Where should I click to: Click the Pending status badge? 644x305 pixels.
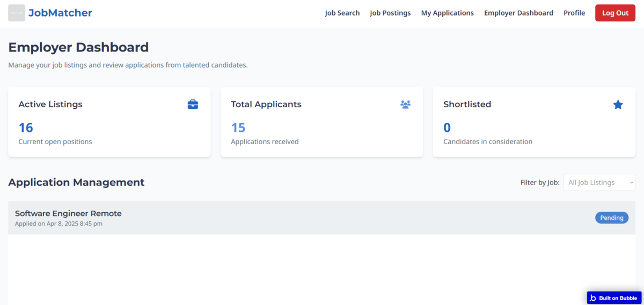[x=612, y=218]
